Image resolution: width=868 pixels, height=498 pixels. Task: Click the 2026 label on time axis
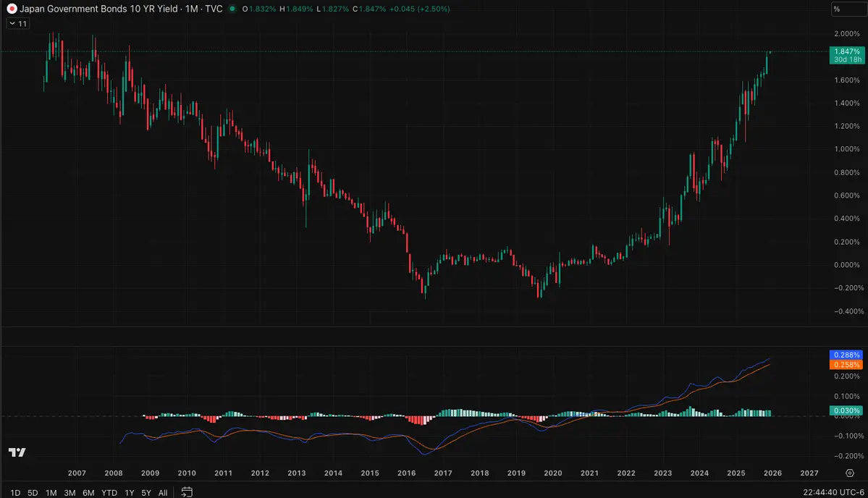772,473
